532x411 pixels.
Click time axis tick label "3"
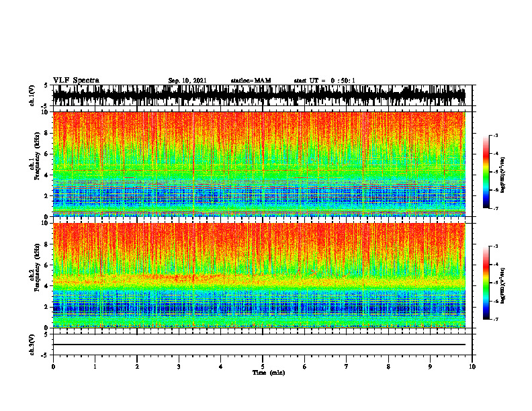point(179,367)
